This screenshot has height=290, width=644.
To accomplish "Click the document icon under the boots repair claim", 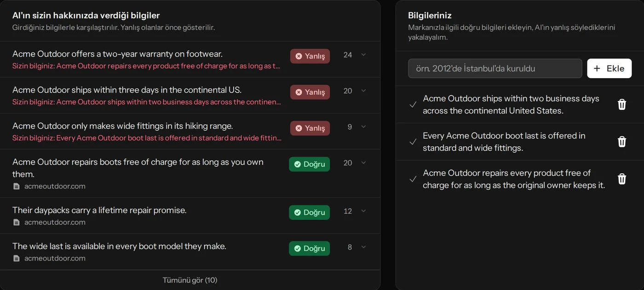I will click(17, 186).
